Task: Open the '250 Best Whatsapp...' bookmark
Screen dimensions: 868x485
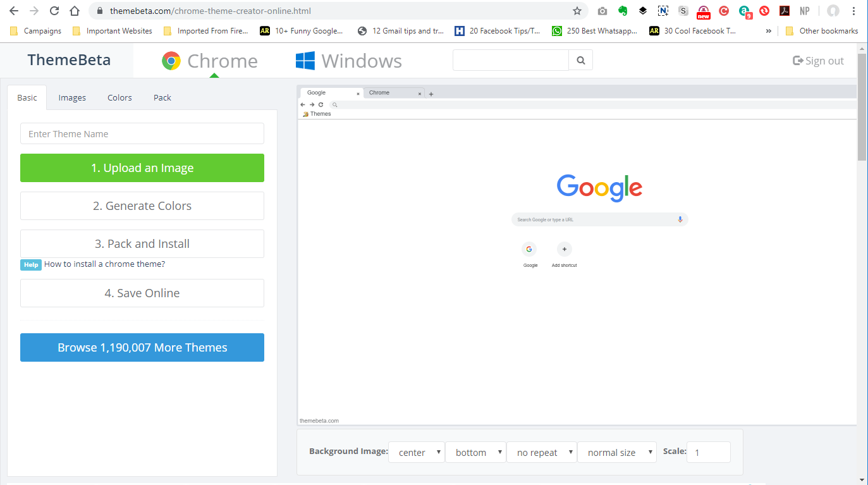Action: pyautogui.click(x=595, y=30)
